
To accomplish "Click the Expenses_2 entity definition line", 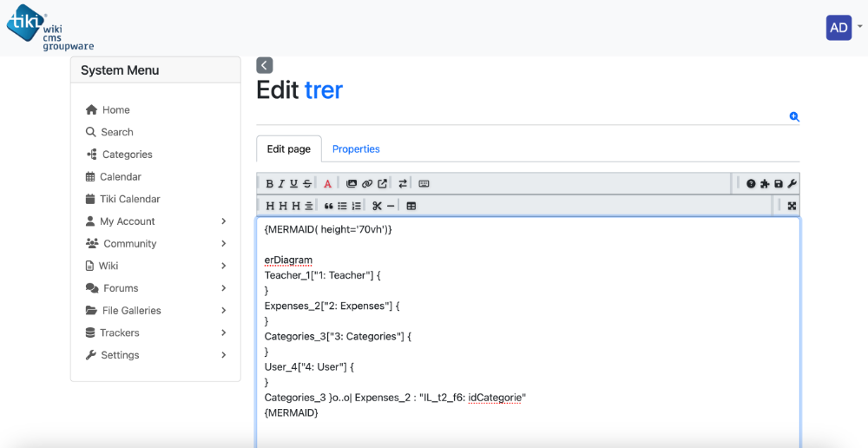I will [332, 306].
